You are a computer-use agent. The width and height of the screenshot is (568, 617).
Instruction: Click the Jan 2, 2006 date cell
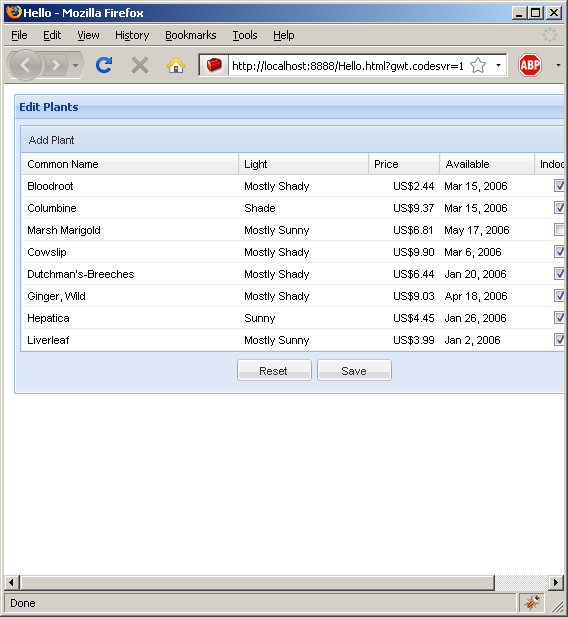(x=487, y=340)
